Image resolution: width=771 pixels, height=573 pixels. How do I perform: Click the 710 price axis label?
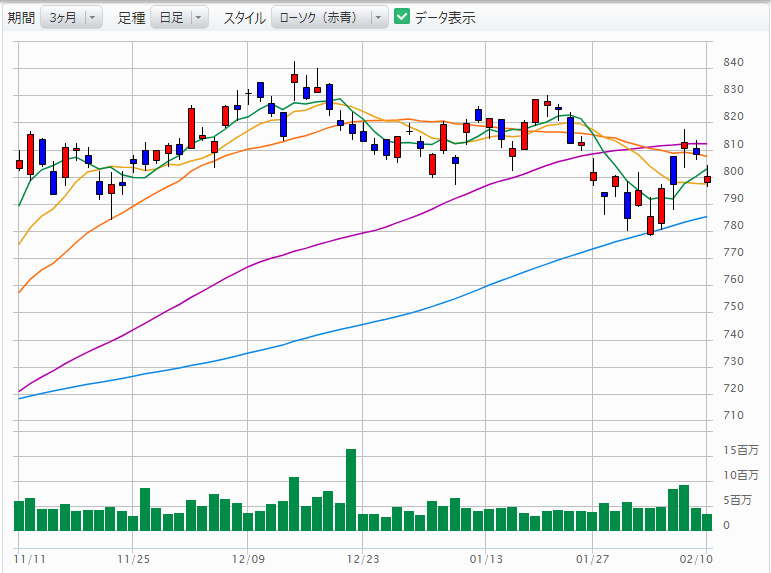point(733,415)
